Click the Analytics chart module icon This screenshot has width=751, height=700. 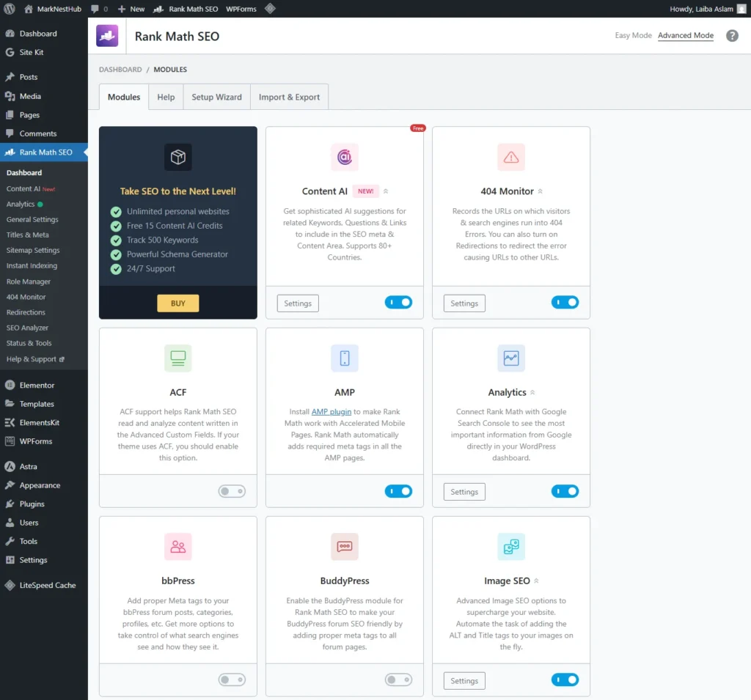click(x=511, y=358)
